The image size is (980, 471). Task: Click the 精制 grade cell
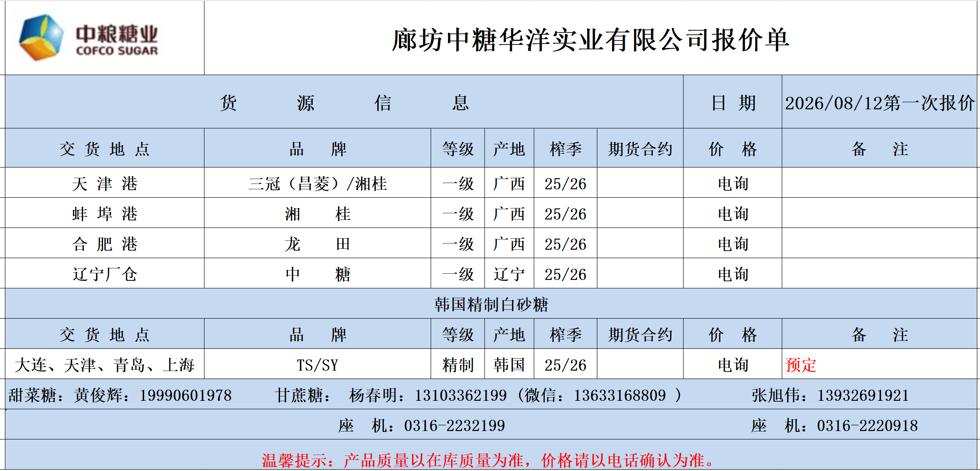click(458, 365)
